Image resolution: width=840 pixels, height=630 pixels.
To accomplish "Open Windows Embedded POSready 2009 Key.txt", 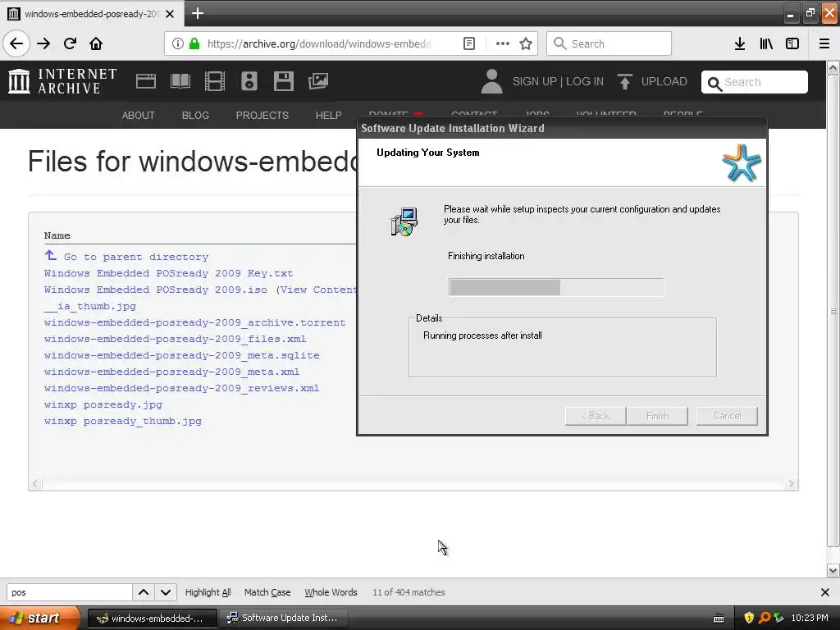I will (168, 273).
